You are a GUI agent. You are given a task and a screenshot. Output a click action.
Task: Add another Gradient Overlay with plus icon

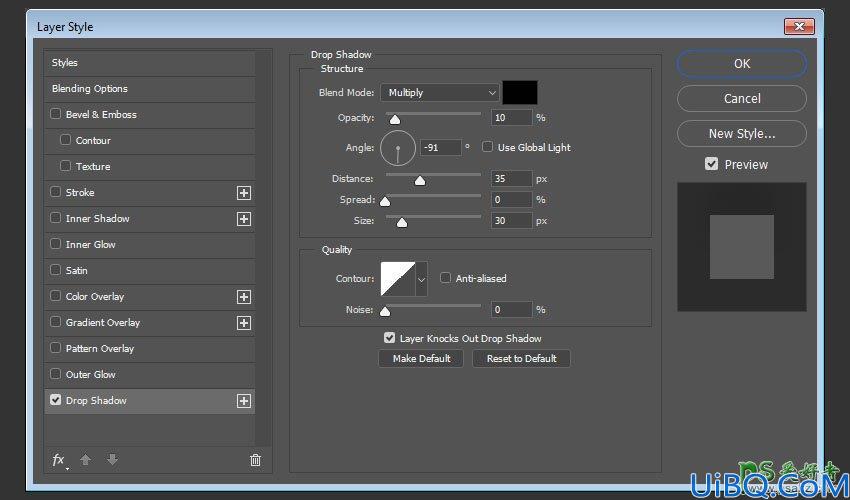click(244, 323)
